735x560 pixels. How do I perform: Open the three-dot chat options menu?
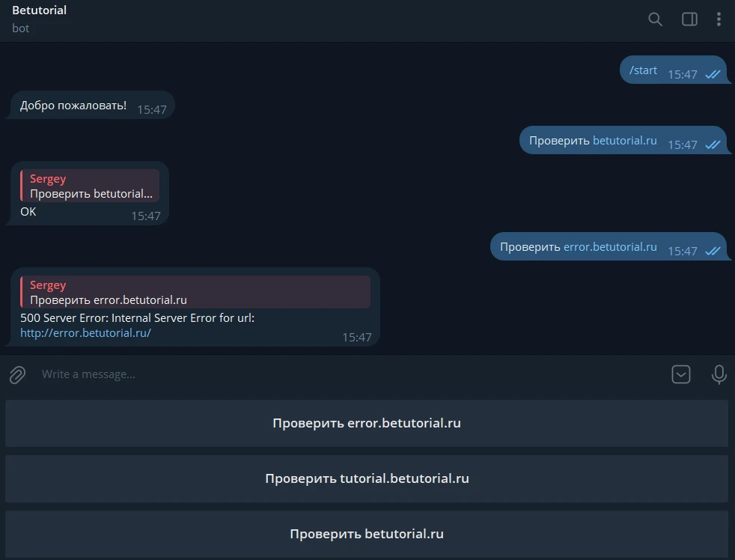click(x=719, y=19)
